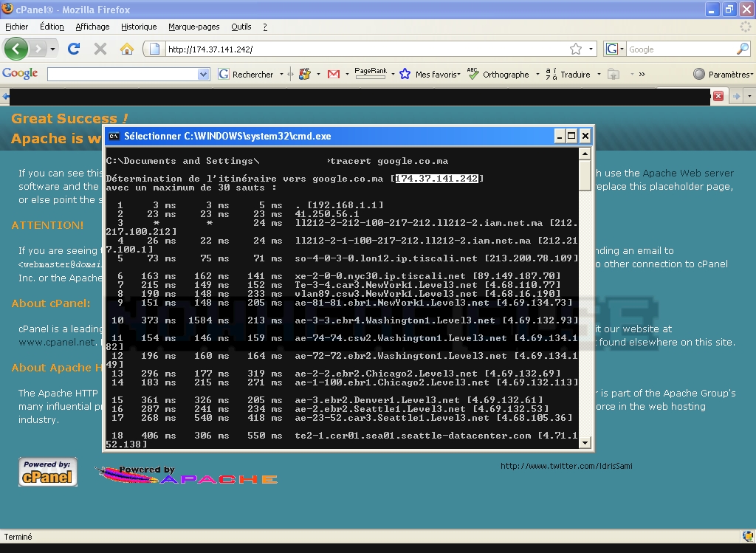This screenshot has height=553, width=756.
Task: Click the Powered by Apache logo
Action: 187,475
